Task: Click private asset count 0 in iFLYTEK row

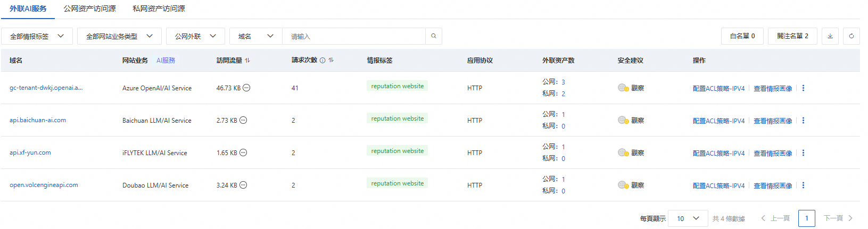Action: (x=563, y=158)
